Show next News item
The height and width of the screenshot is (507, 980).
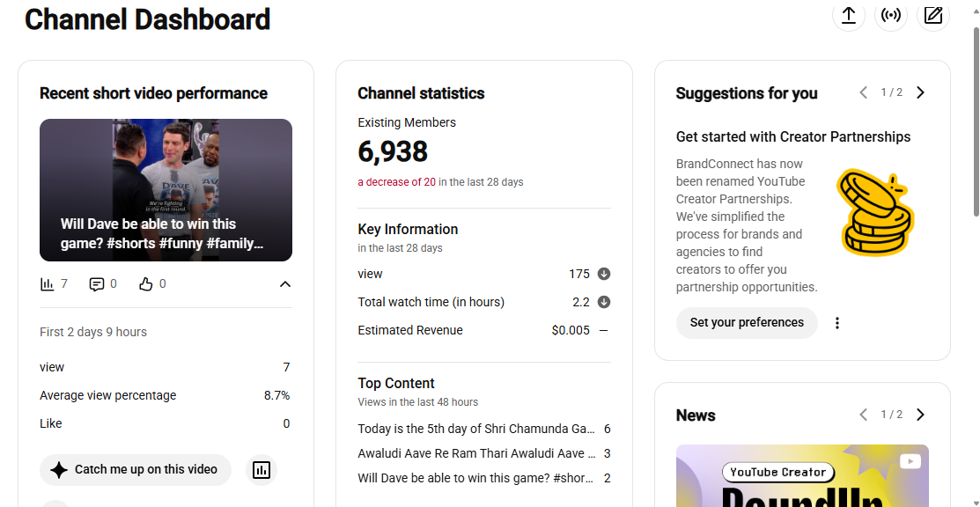click(x=920, y=415)
